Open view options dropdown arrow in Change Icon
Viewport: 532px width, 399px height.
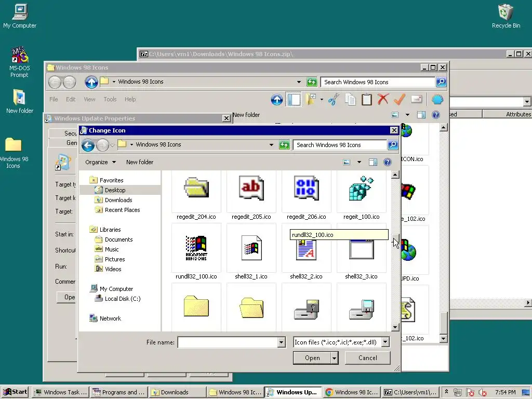tap(359, 162)
